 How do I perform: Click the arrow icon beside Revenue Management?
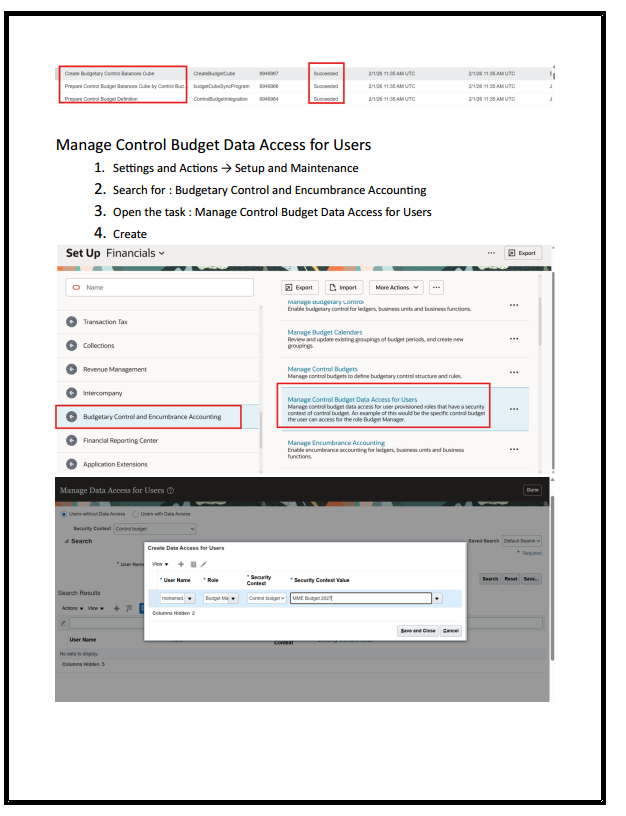coord(71,369)
